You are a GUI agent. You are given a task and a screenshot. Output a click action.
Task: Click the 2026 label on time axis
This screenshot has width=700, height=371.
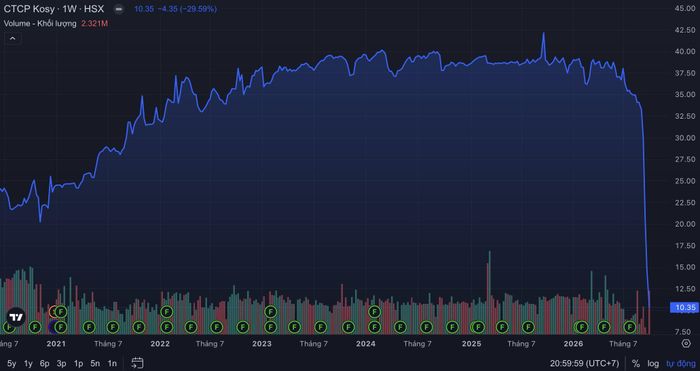[x=573, y=344]
